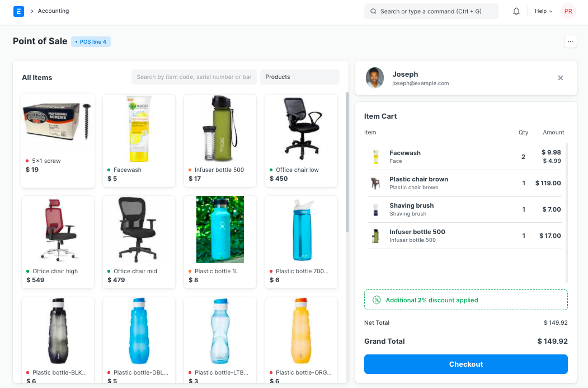Click Joseph's profile photo
Screen dimensions: 588x388
tap(375, 78)
